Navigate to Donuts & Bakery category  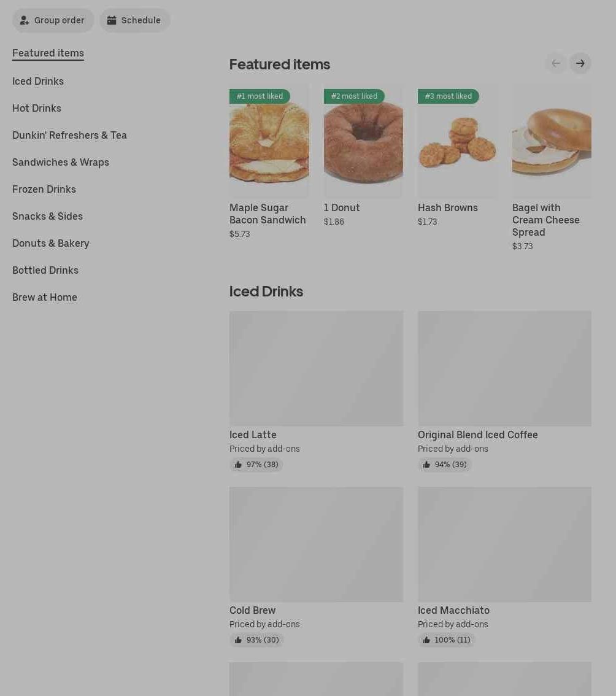(x=50, y=243)
